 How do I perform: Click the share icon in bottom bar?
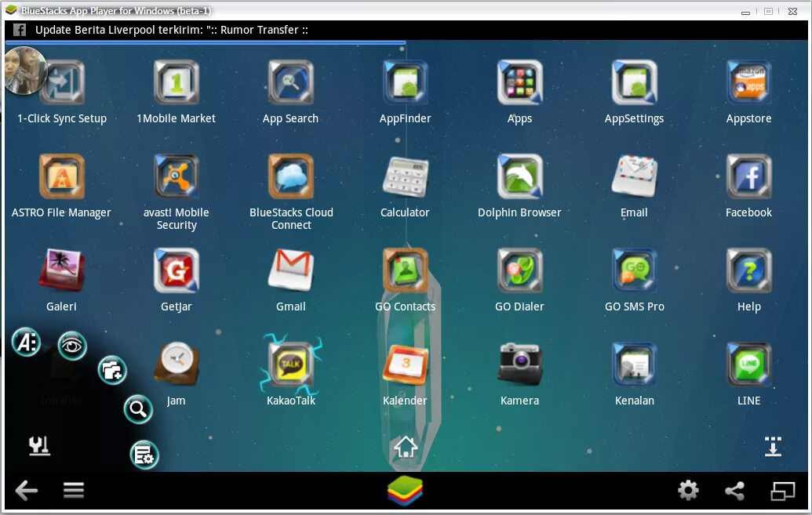tap(735, 490)
